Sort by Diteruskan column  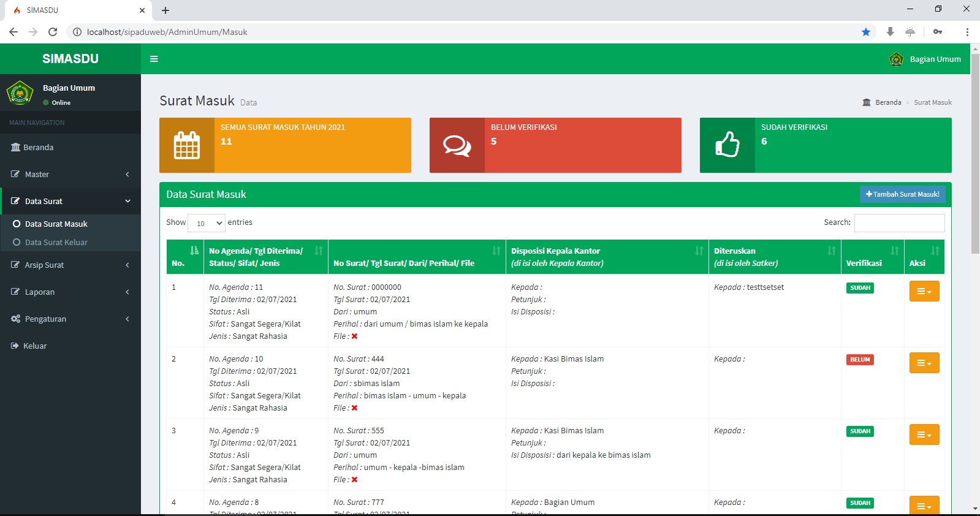coord(775,257)
